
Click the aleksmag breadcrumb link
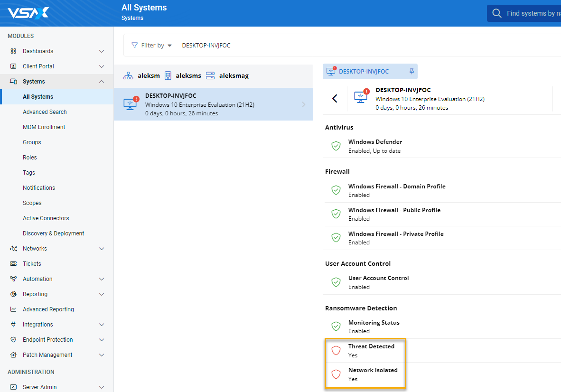234,75
